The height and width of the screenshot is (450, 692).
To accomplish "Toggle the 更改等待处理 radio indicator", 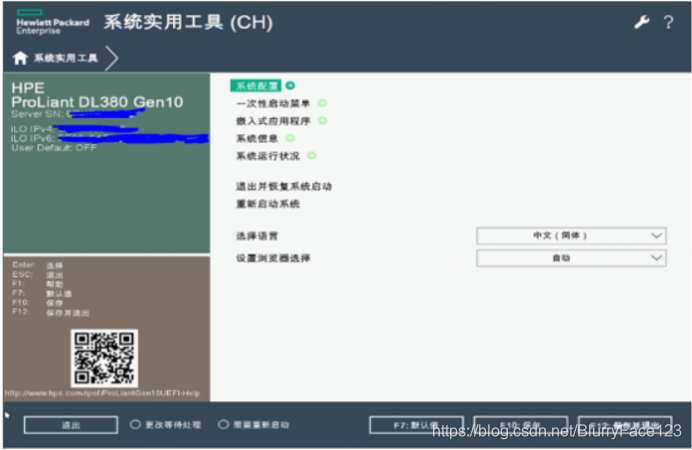I will click(135, 424).
